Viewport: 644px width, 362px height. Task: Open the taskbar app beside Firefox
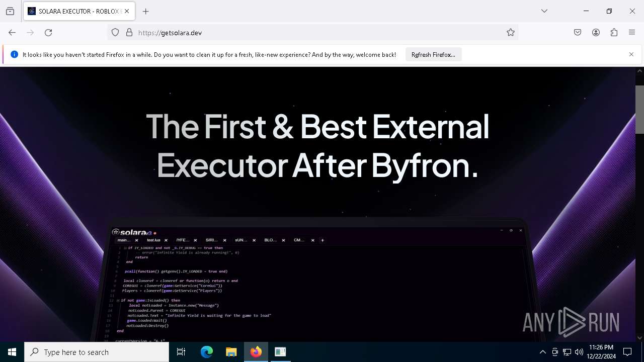pyautogui.click(x=280, y=352)
